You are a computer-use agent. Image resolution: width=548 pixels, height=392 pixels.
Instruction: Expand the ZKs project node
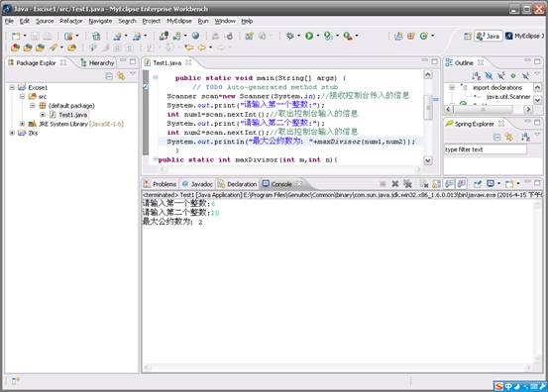click(x=12, y=133)
